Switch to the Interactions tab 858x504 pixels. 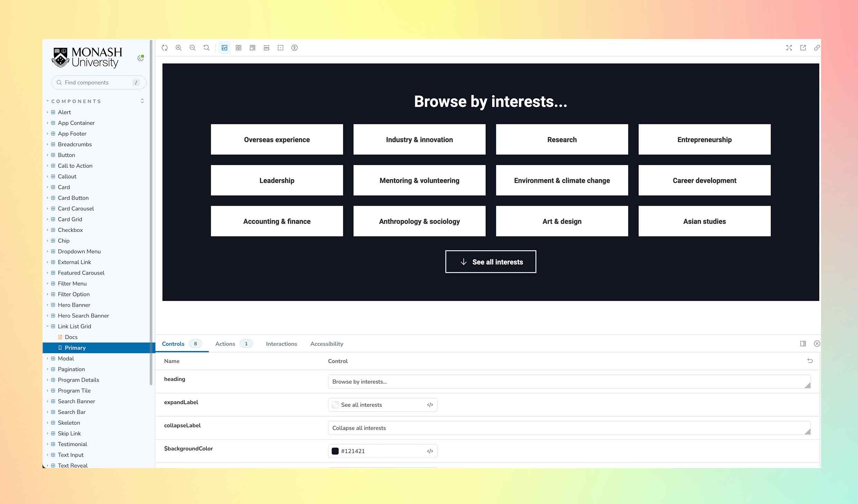tap(282, 343)
